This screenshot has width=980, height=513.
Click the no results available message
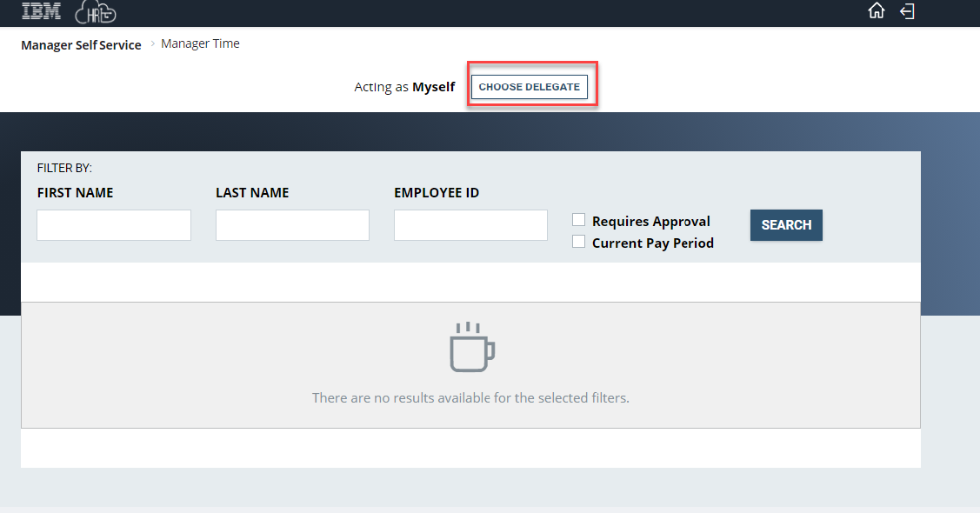[470, 396]
